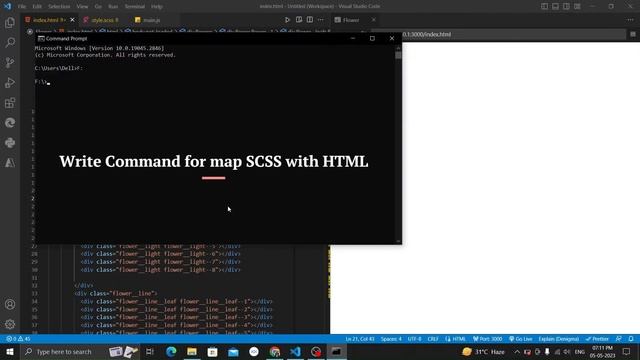Open the Explorer view in activity bar
This screenshot has height=360, width=640.
(10, 22)
